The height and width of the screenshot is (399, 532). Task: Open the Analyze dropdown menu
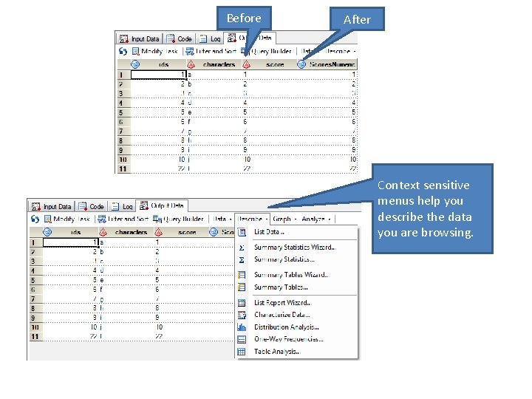tap(316, 219)
